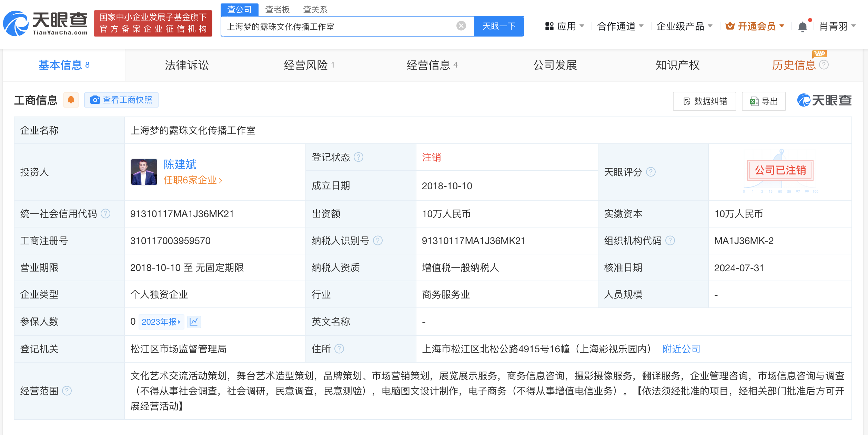868x435 pixels.
Task: Click TianYanCha logo to go home
Action: click(46, 23)
